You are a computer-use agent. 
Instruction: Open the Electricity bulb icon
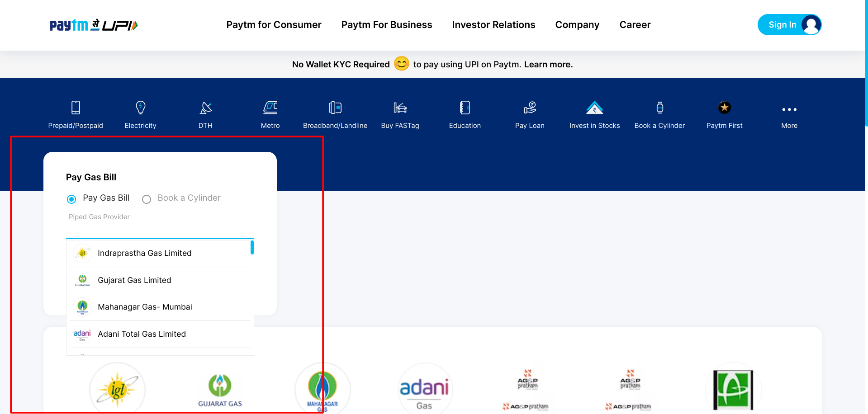[x=141, y=108]
